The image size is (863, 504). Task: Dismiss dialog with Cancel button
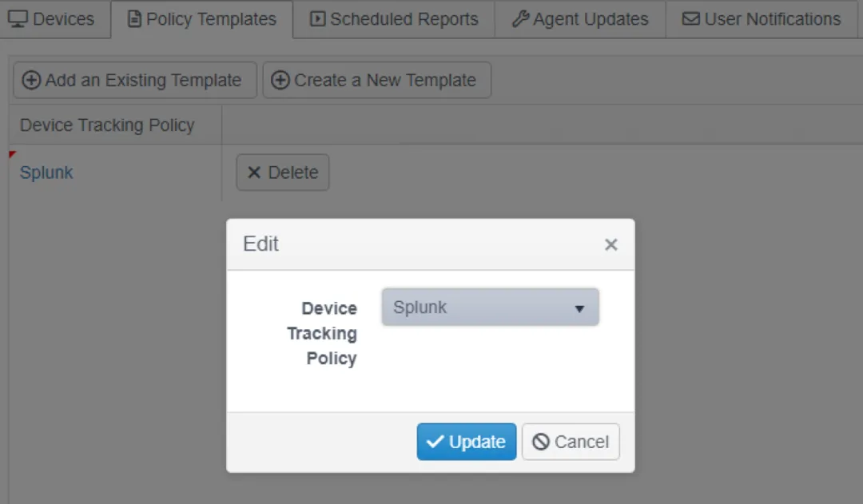click(571, 441)
